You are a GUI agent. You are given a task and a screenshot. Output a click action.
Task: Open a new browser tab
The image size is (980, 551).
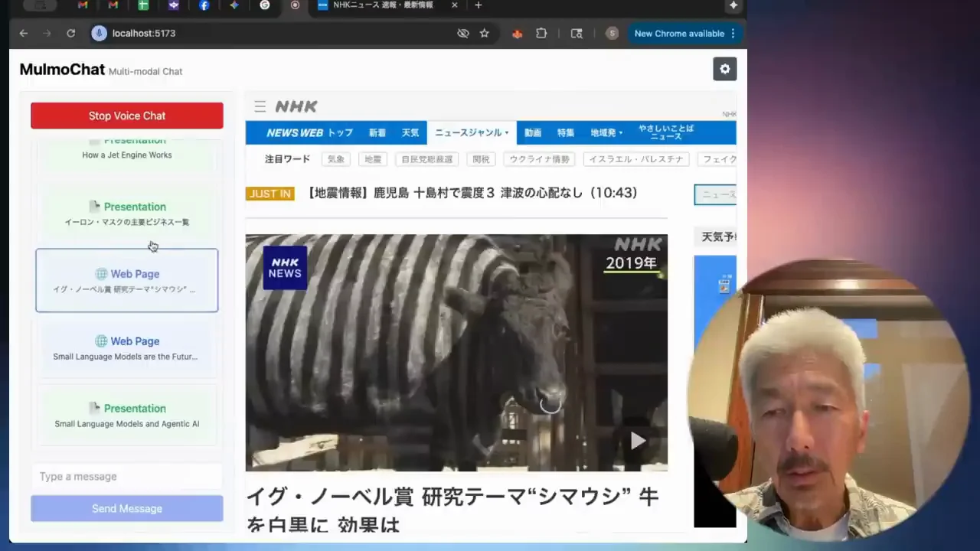tap(478, 5)
